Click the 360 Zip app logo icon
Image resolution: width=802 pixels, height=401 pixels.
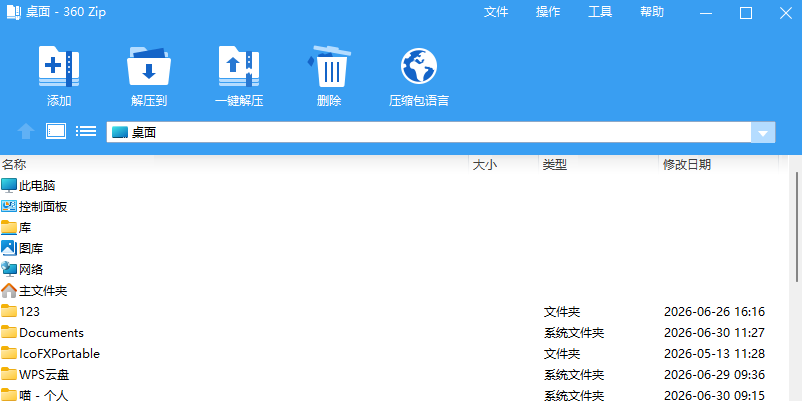[14, 12]
